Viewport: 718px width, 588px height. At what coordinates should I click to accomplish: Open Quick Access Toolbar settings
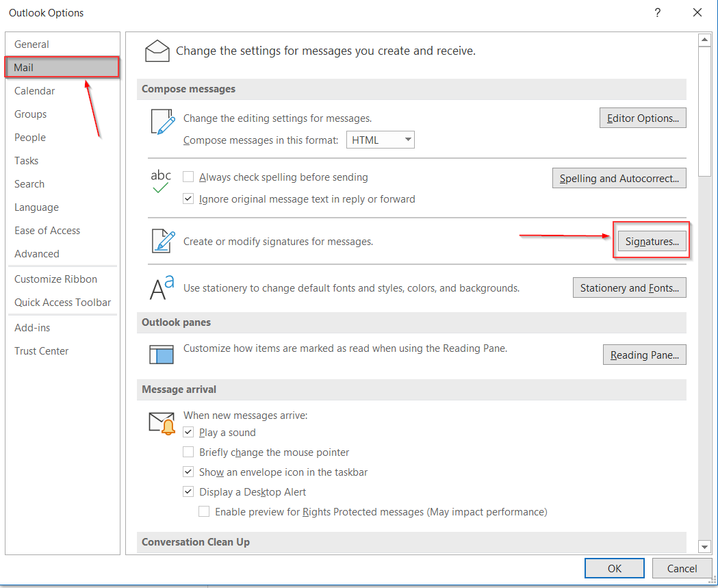click(x=63, y=303)
